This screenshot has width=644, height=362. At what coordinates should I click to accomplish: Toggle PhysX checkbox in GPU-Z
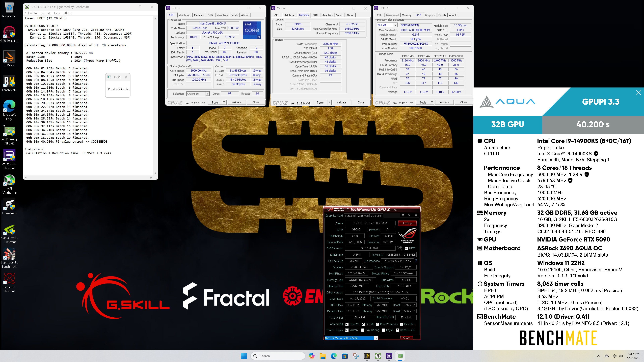384,330
